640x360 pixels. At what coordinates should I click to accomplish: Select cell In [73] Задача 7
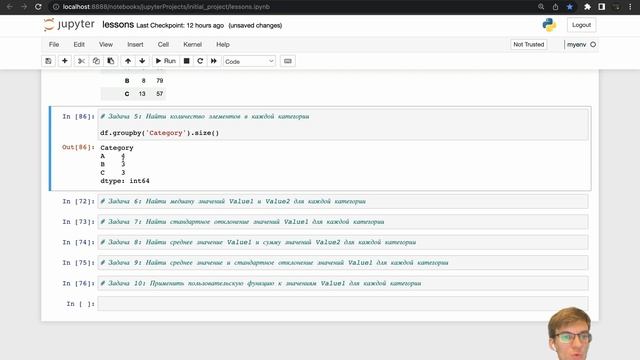[343, 222]
